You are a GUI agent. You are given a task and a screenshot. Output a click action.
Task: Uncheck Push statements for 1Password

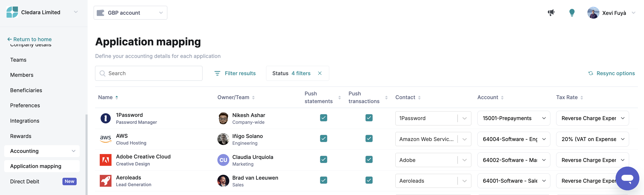[323, 118]
